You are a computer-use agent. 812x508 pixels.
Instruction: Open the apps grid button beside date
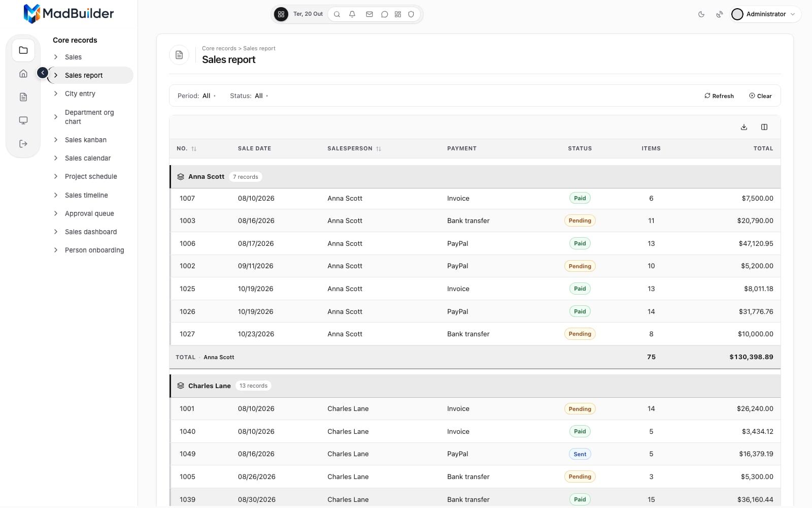281,14
